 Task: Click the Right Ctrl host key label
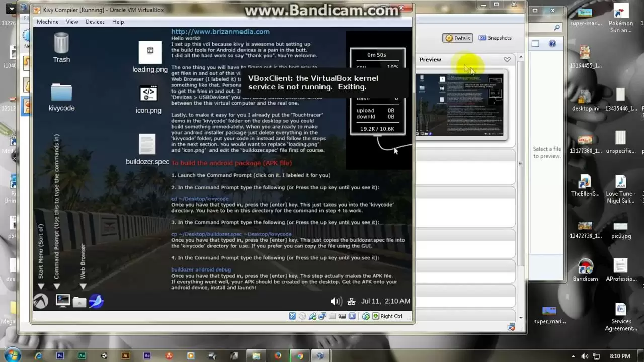click(x=391, y=316)
